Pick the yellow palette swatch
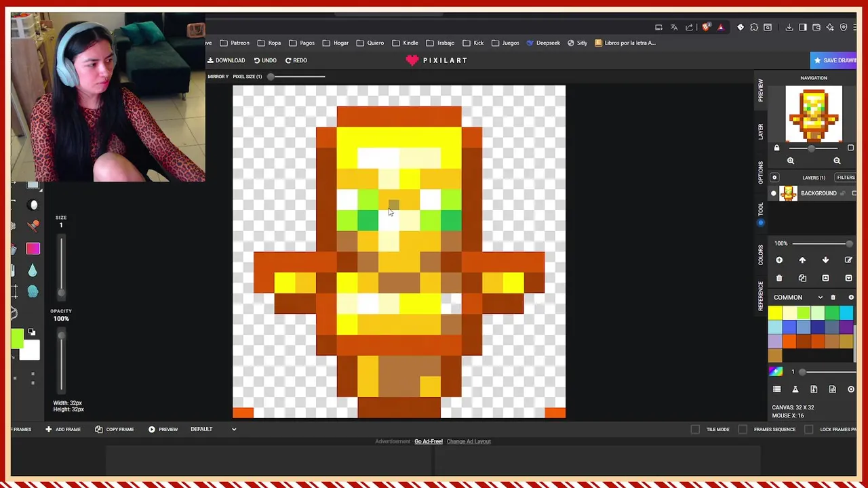Viewport: 868px width, 488px height. 775,312
